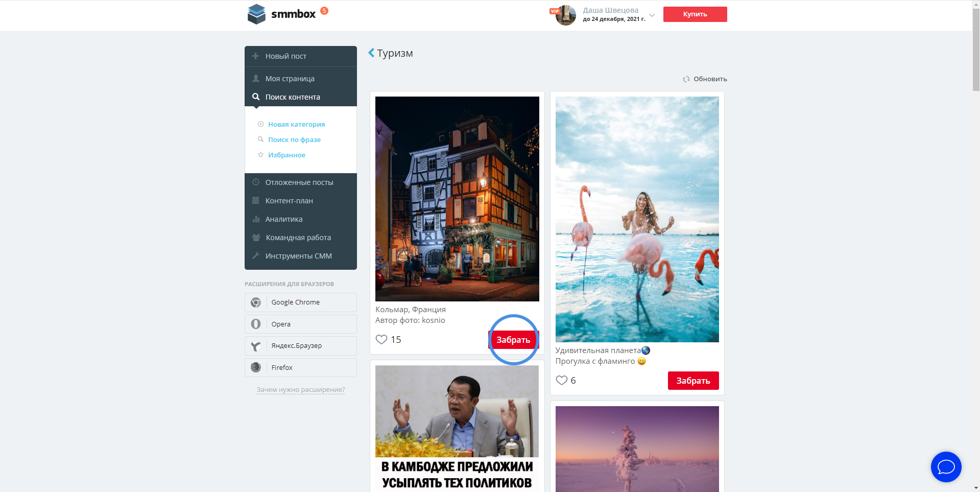
Task: Open the purple winter landscape photo
Action: tap(637, 449)
